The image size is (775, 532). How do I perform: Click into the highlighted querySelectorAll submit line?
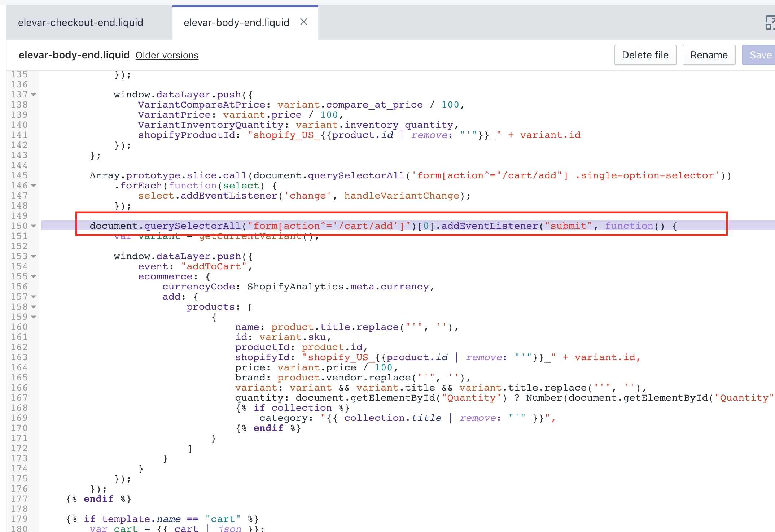361,226
